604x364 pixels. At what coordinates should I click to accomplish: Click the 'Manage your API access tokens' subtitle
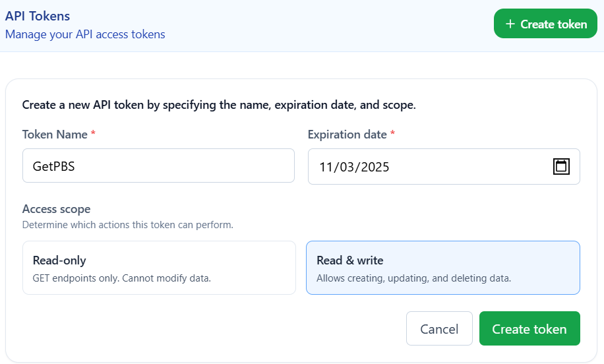click(85, 34)
